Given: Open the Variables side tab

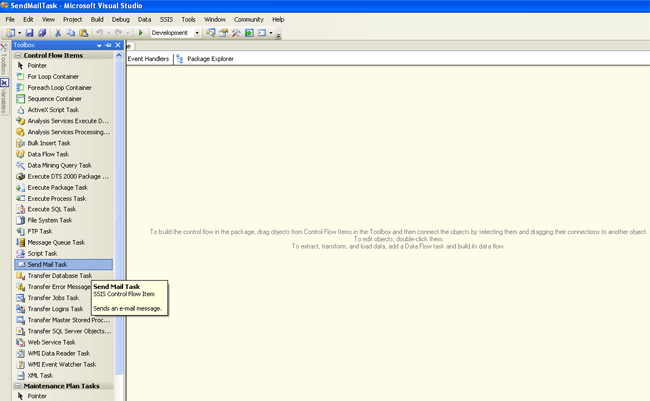Looking at the screenshot, I should [x=4, y=96].
